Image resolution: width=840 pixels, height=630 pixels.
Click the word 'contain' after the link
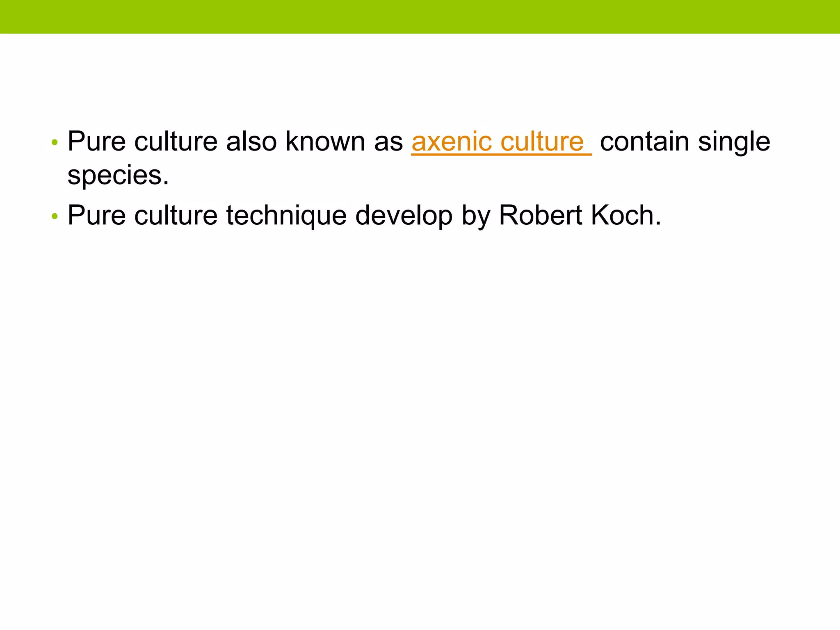click(x=644, y=142)
